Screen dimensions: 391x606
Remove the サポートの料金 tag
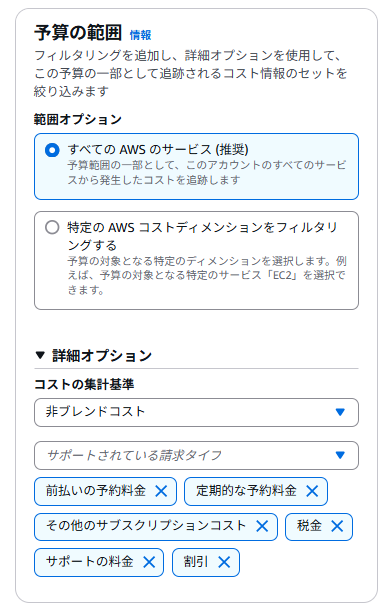click(x=149, y=562)
